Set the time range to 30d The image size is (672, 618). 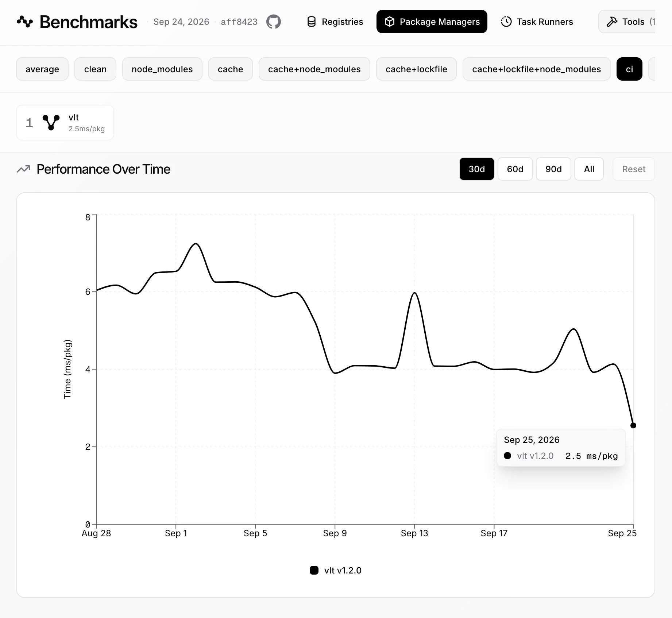(x=477, y=169)
